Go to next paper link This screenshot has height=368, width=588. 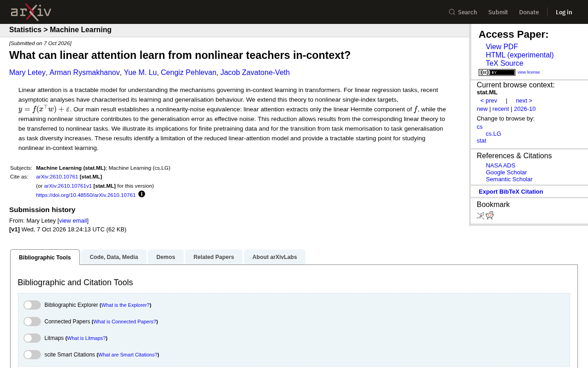pyautogui.click(x=524, y=101)
